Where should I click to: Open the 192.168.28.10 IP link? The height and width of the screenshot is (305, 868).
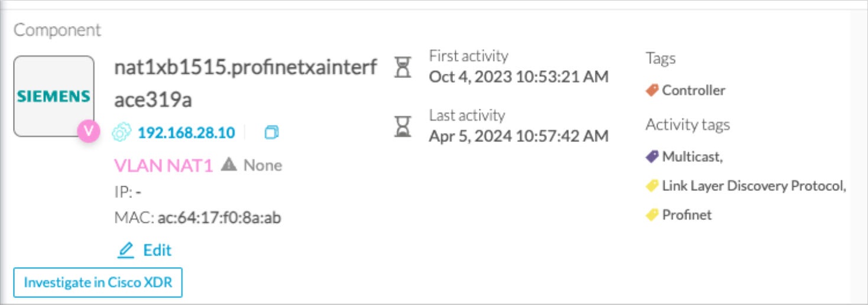(x=186, y=133)
